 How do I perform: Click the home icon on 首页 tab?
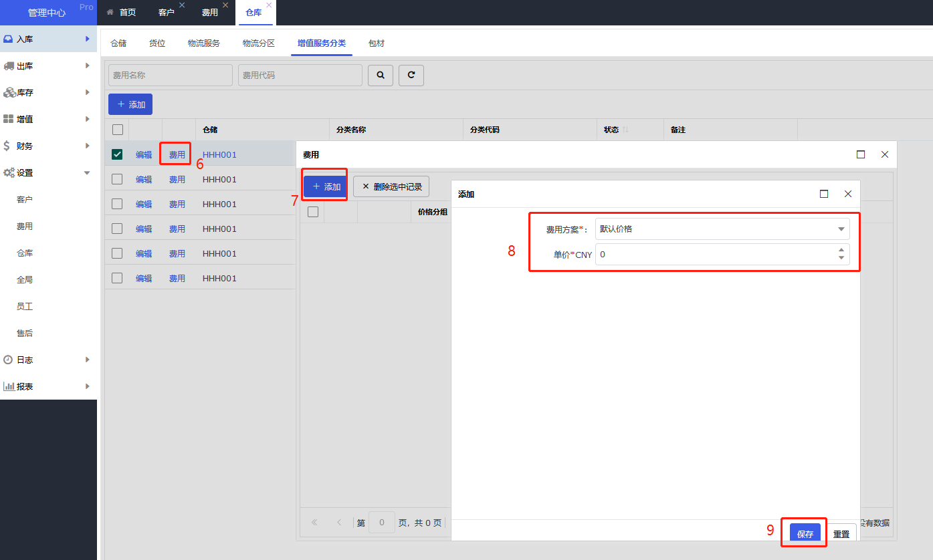[110, 12]
